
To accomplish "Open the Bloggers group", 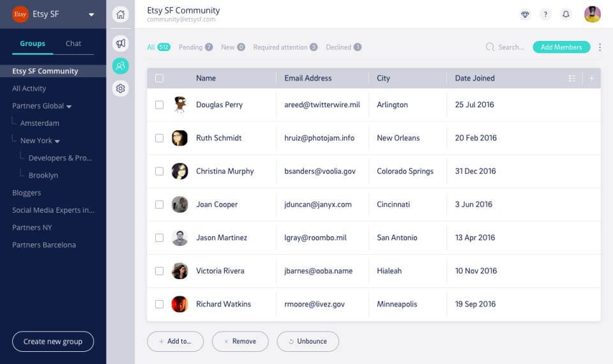I will (26, 193).
